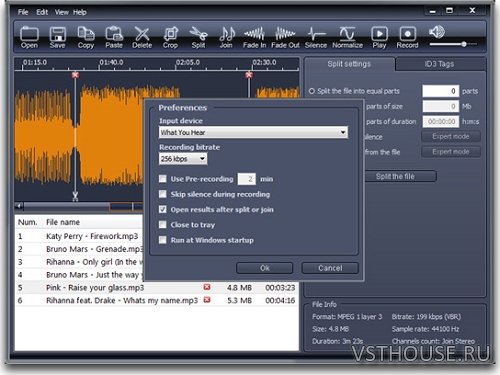Join tracks with the Join icon
The height and width of the screenshot is (375, 500).
(x=226, y=37)
